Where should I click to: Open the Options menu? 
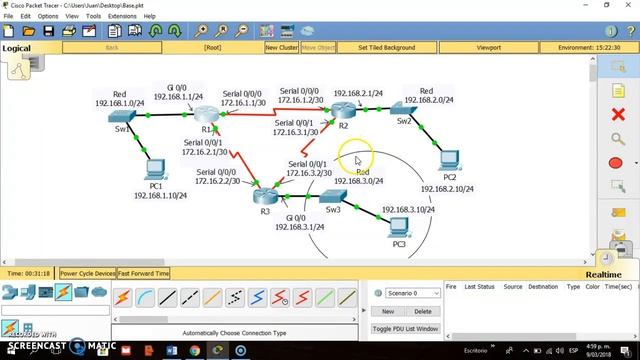click(48, 16)
